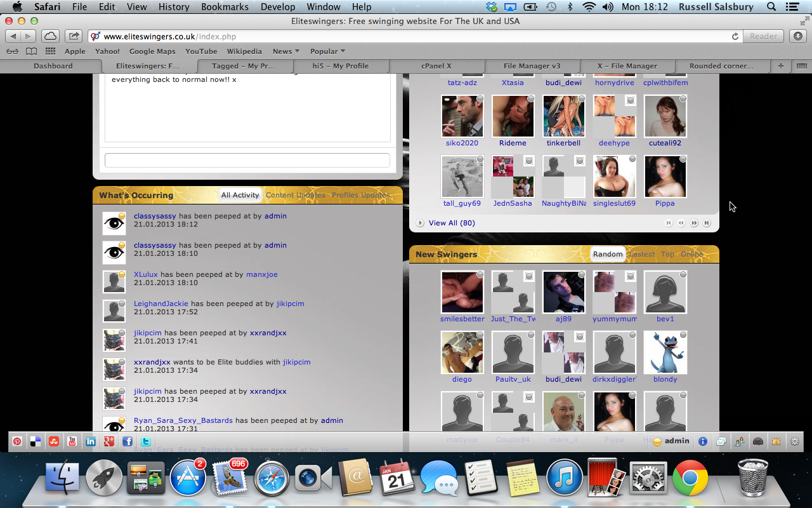The height and width of the screenshot is (508, 812).
Task: Expand the News bookmarks dropdown
Action: click(x=285, y=51)
